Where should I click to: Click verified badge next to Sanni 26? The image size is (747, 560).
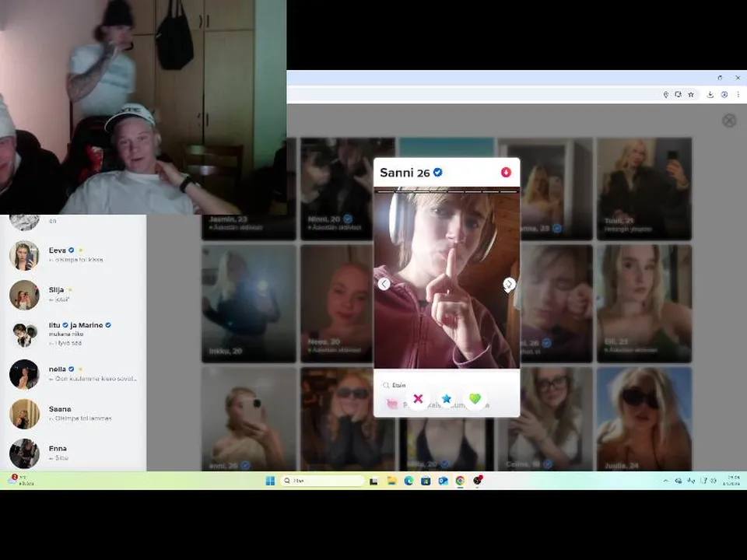tap(438, 172)
